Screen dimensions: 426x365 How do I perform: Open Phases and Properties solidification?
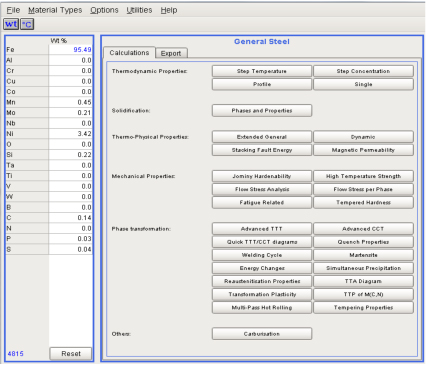pos(262,110)
